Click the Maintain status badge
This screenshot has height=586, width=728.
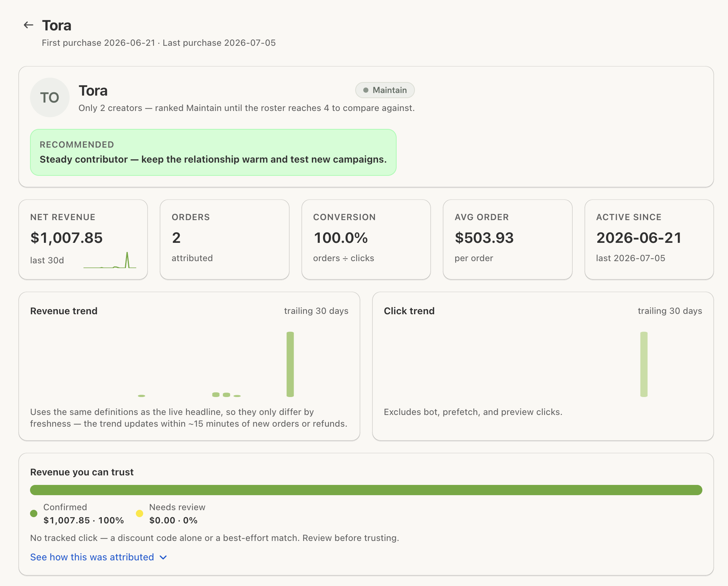click(x=385, y=90)
